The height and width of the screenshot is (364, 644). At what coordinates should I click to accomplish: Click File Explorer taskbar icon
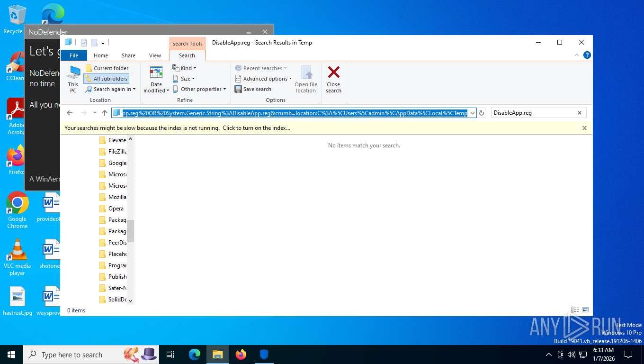[x=217, y=355]
